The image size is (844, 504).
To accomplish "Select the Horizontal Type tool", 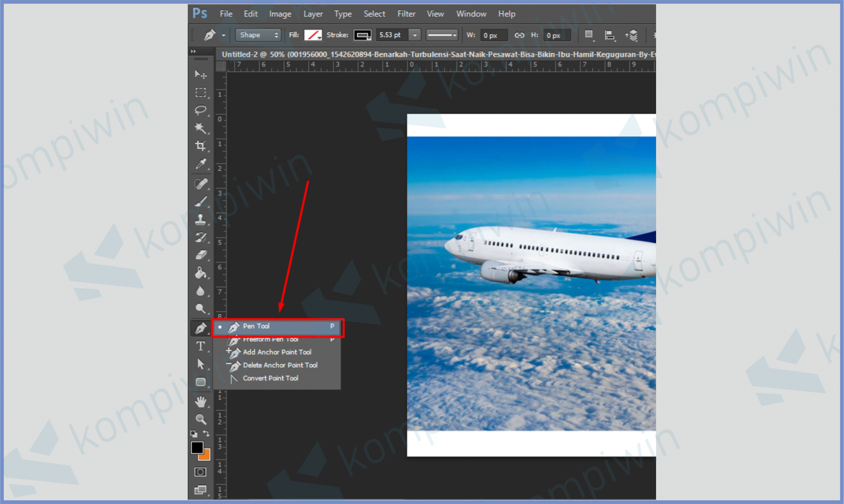I will 201,346.
